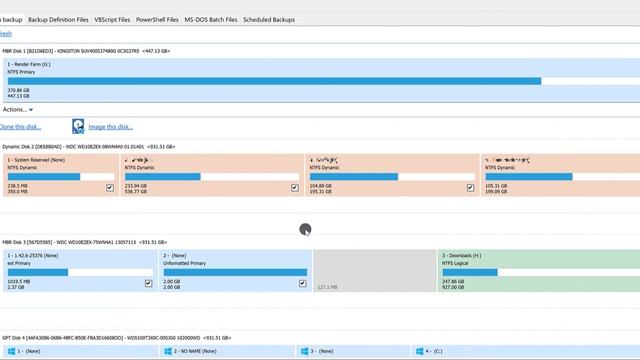
Task: Click the Image this disk... link
Action: (111, 127)
